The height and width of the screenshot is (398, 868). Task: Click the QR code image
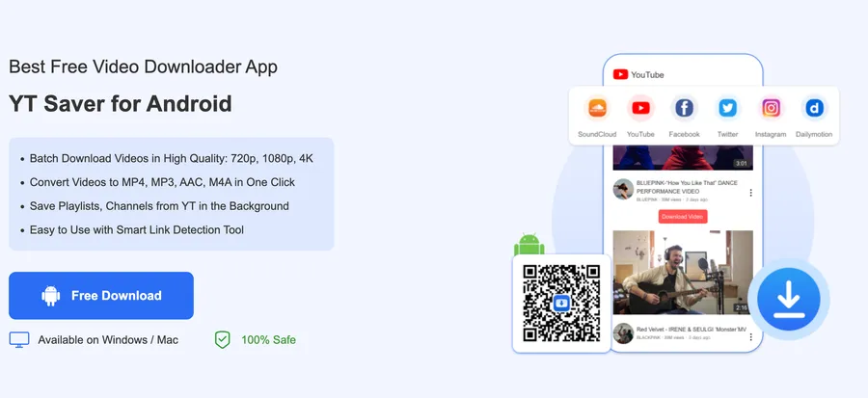pos(561,303)
